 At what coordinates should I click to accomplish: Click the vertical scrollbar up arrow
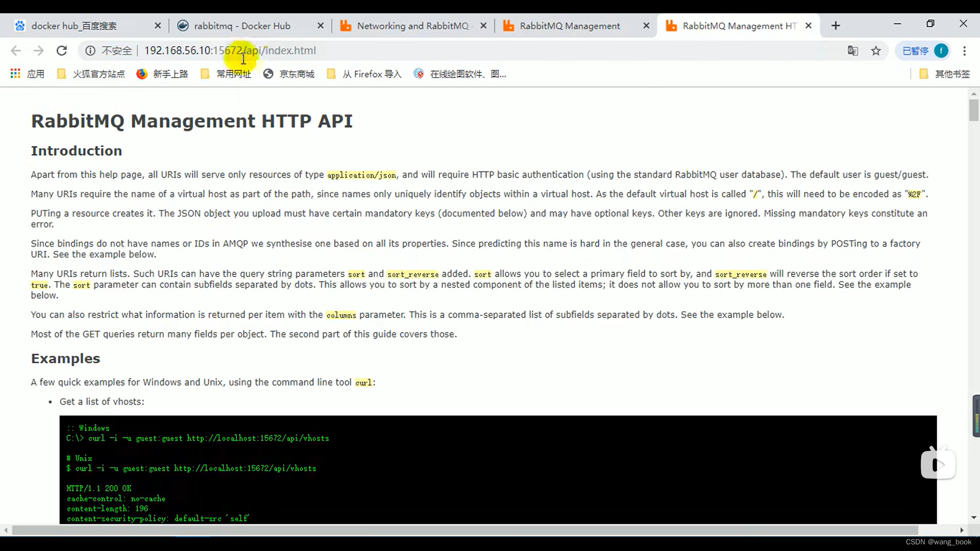974,93
